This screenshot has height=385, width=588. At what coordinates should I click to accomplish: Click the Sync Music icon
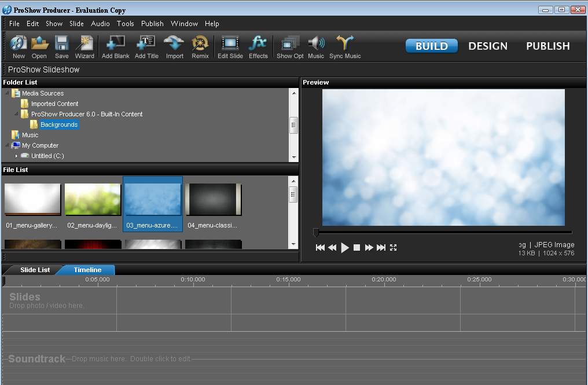click(345, 47)
